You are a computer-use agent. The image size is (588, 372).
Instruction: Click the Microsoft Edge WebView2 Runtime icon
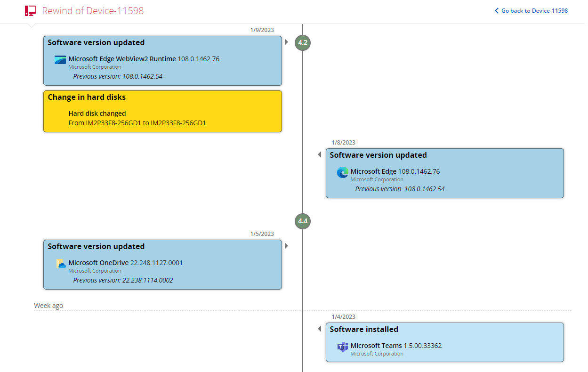point(60,60)
